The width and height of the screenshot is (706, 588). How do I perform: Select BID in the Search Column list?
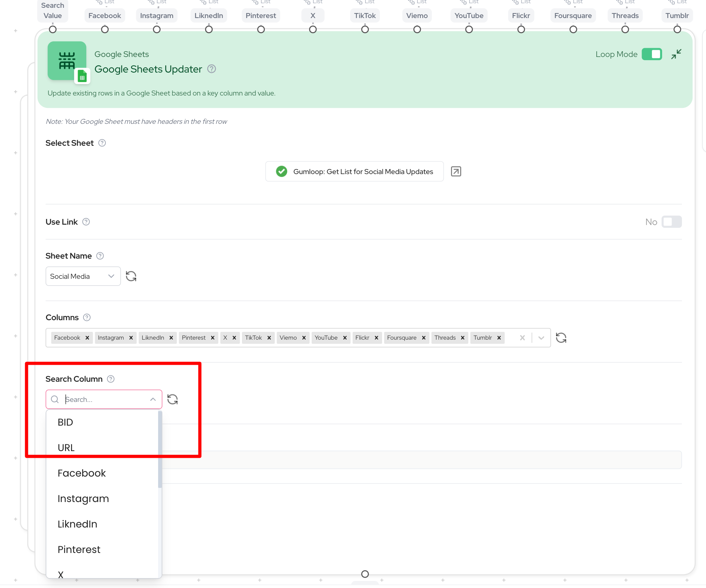102,422
